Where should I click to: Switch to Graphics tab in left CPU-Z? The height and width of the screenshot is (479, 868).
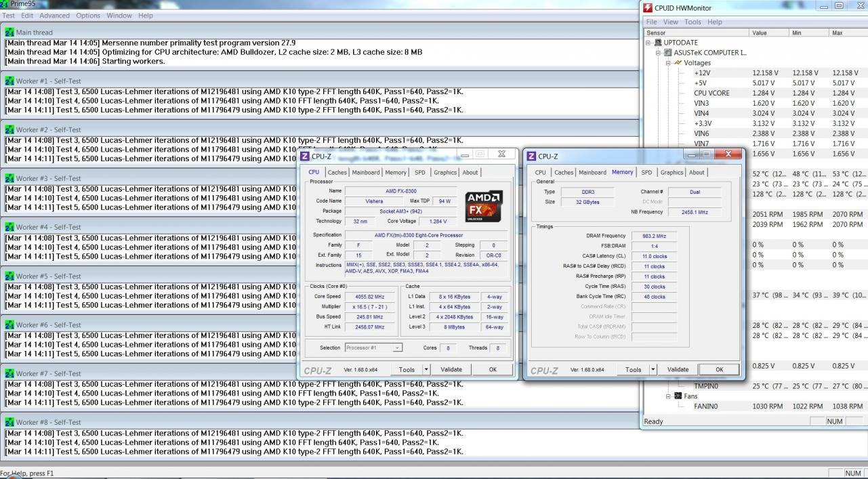445,172
